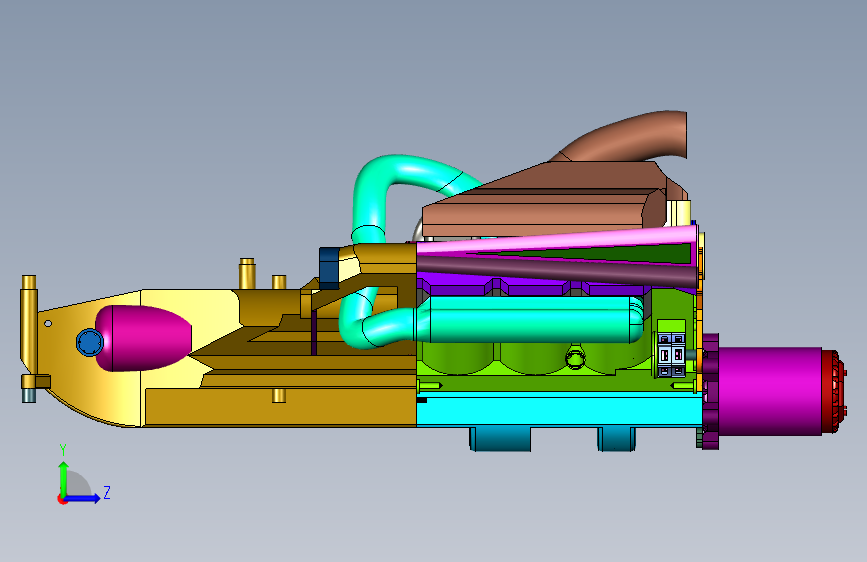Select the navy blue block on gearbox top
This screenshot has height=562, width=867.
(329, 268)
